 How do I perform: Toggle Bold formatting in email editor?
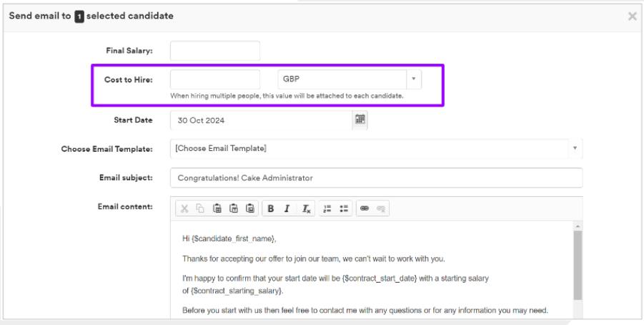pyautogui.click(x=271, y=208)
